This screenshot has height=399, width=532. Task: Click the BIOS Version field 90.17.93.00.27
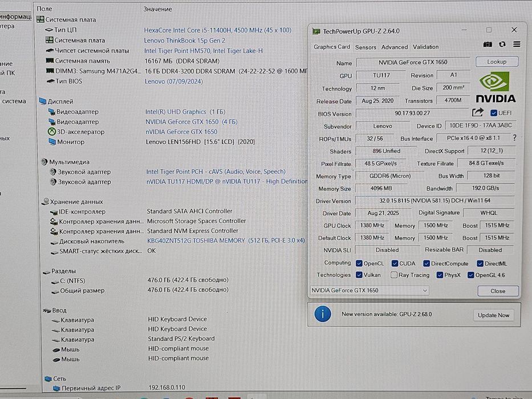(x=412, y=113)
